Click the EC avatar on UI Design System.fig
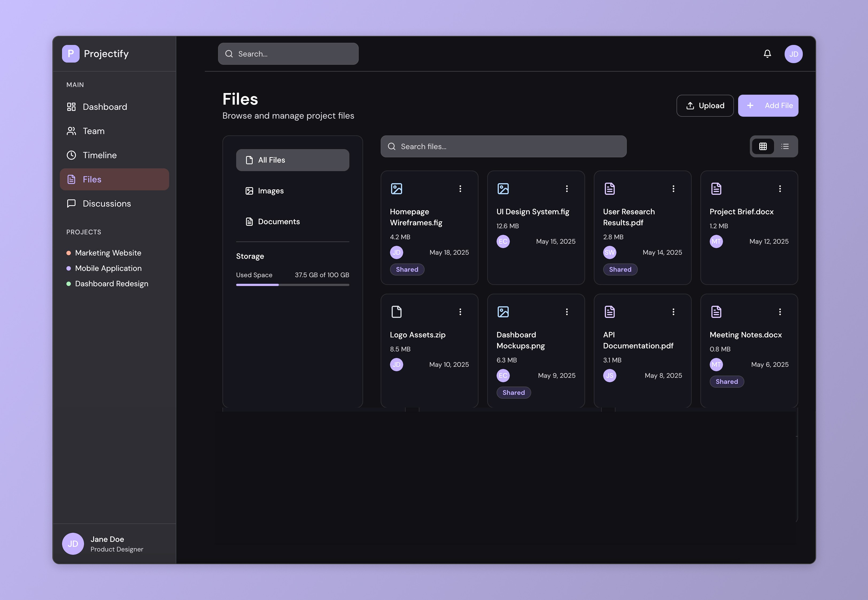The width and height of the screenshot is (868, 600). point(503,241)
